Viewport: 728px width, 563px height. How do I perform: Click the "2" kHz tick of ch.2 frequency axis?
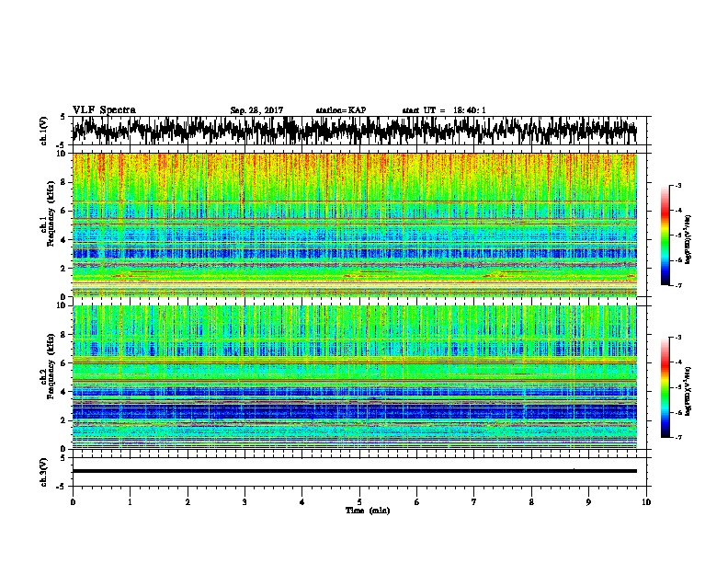point(64,419)
